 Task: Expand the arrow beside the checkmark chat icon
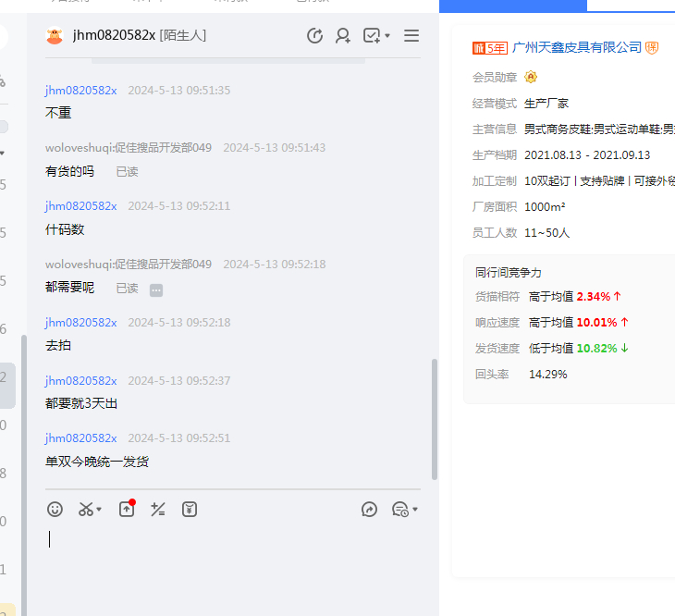click(x=387, y=36)
